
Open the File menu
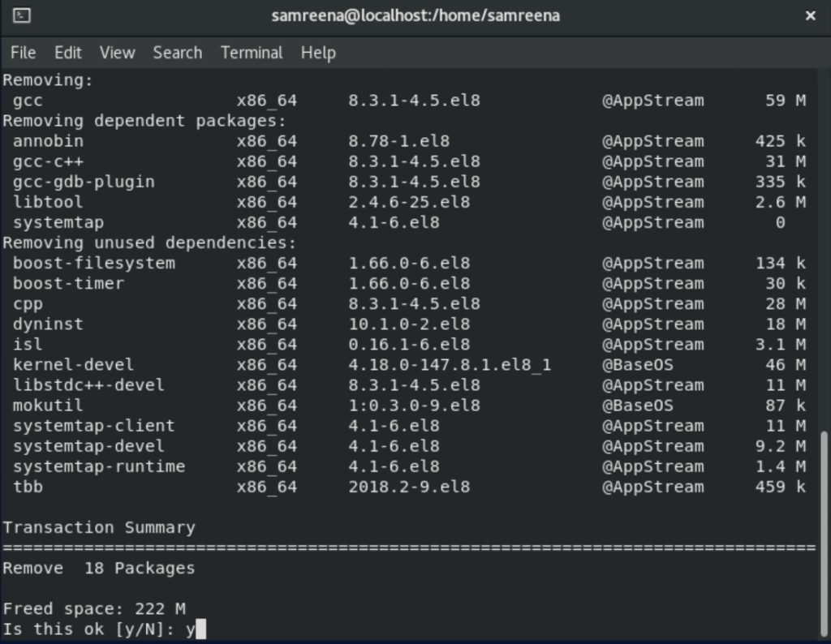point(23,53)
